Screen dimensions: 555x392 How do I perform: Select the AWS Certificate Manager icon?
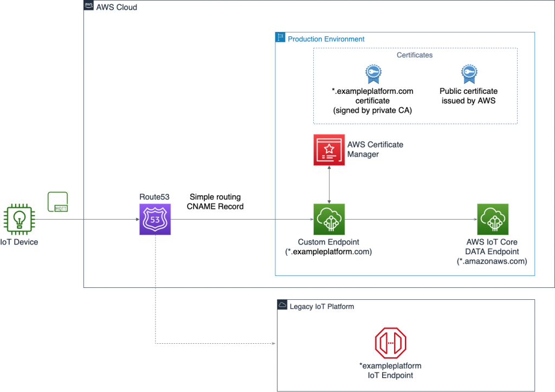[x=328, y=150]
